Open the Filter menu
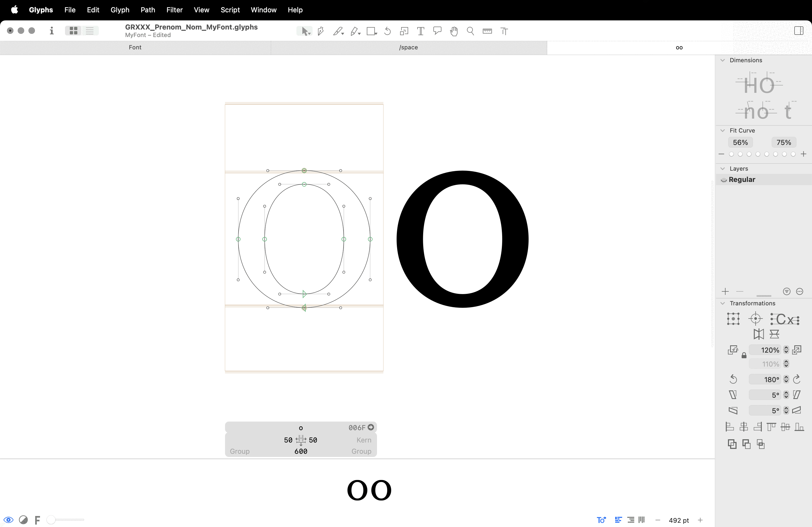Image resolution: width=812 pixels, height=527 pixels. (x=174, y=10)
